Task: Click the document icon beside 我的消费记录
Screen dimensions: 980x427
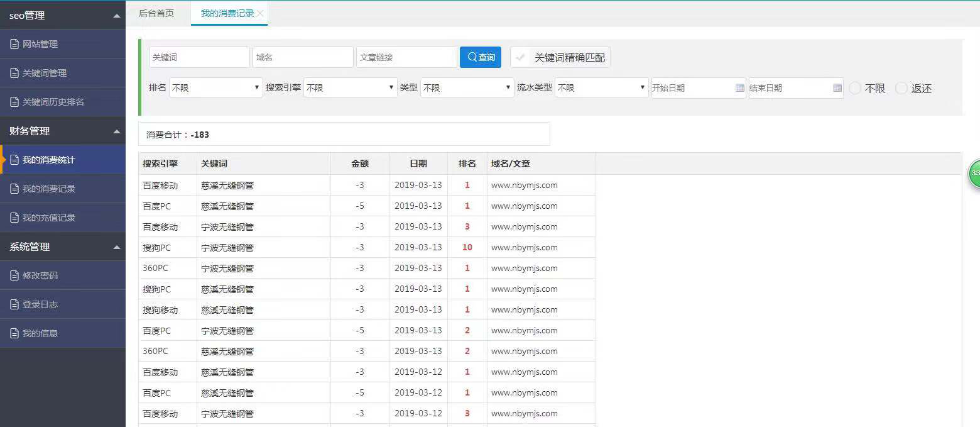Action: pyautogui.click(x=14, y=189)
